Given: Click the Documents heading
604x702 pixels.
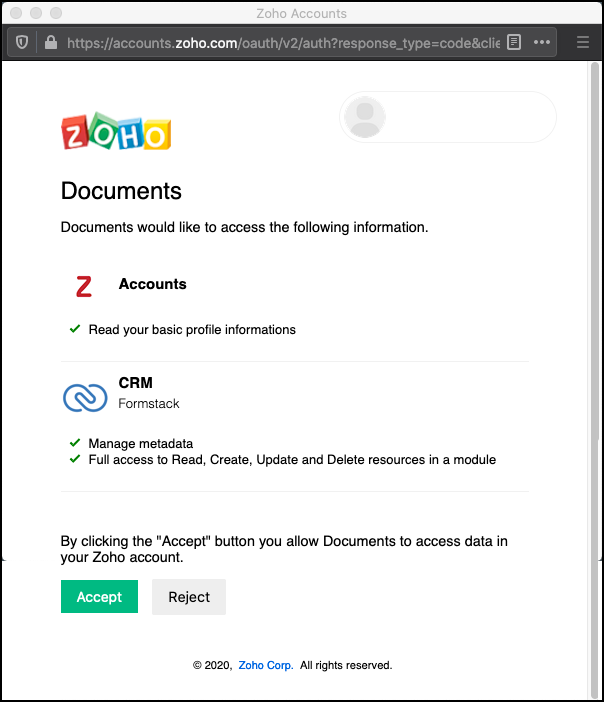Looking at the screenshot, I should tap(121, 191).
